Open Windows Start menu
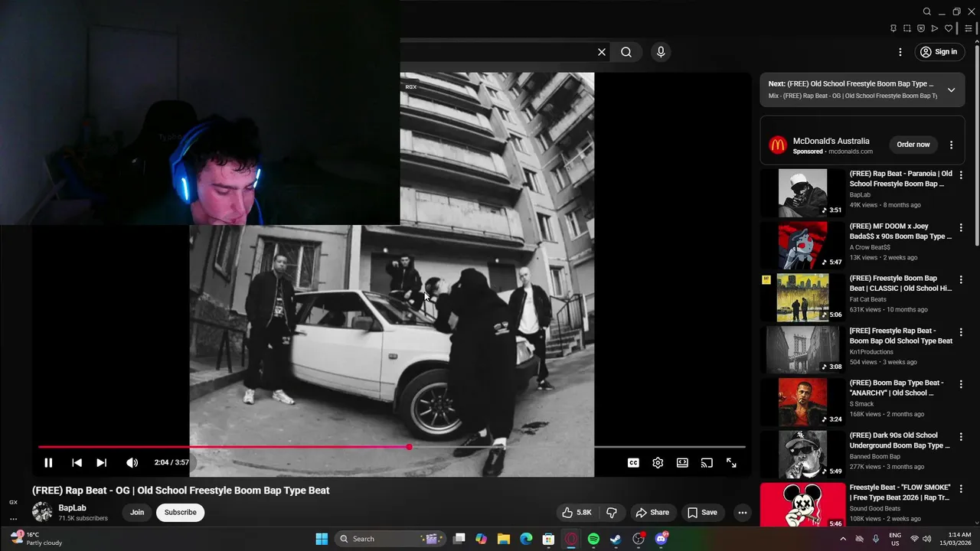Image resolution: width=980 pixels, height=551 pixels. click(x=322, y=539)
